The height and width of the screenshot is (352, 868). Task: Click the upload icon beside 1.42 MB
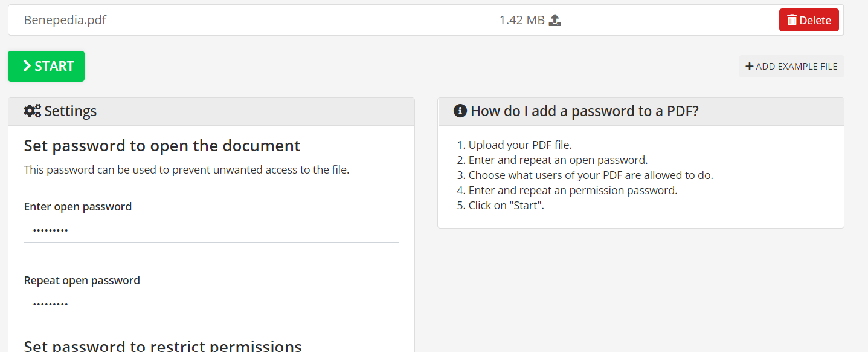click(555, 20)
